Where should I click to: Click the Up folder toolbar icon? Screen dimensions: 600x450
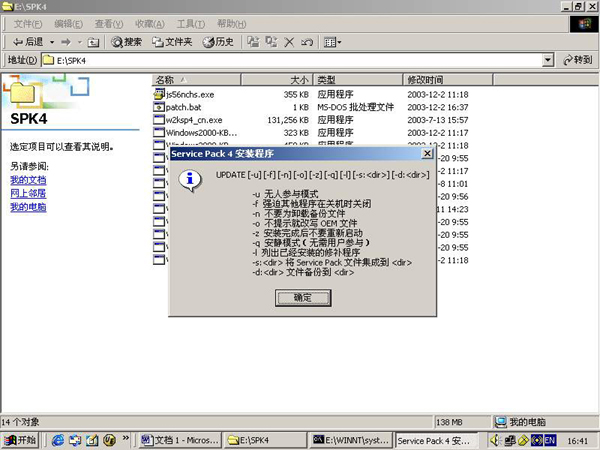[93, 42]
